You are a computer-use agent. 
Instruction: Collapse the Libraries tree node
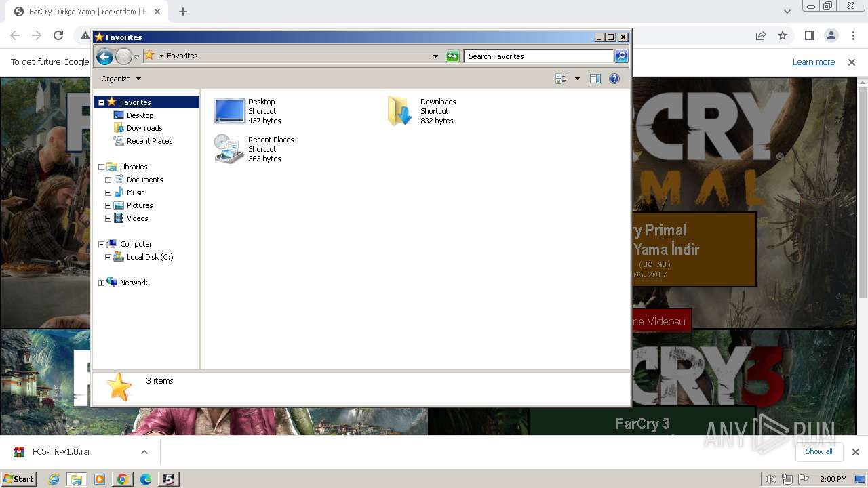[x=101, y=167]
